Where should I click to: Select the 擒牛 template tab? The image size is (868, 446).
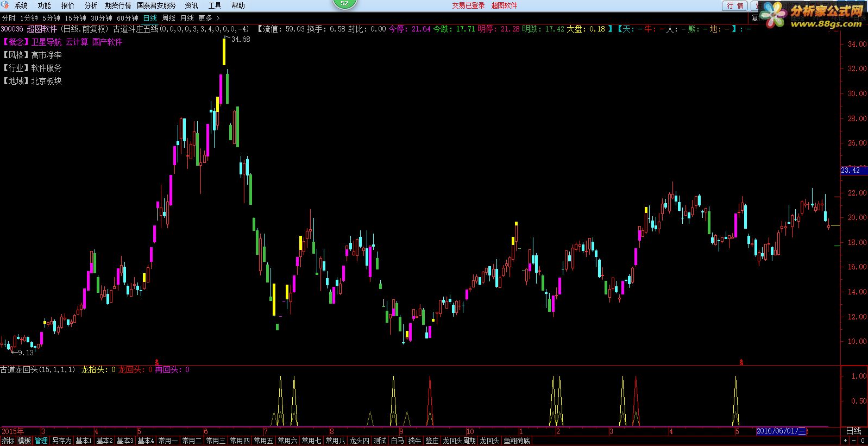point(415,441)
